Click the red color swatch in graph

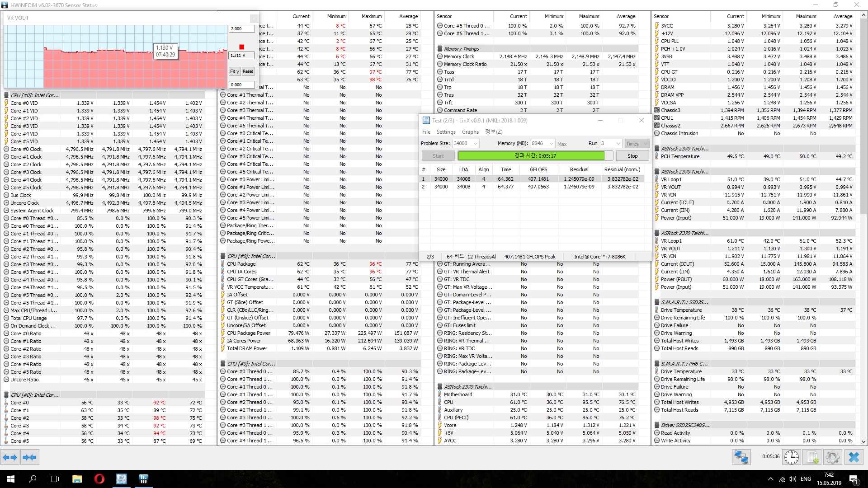point(241,47)
